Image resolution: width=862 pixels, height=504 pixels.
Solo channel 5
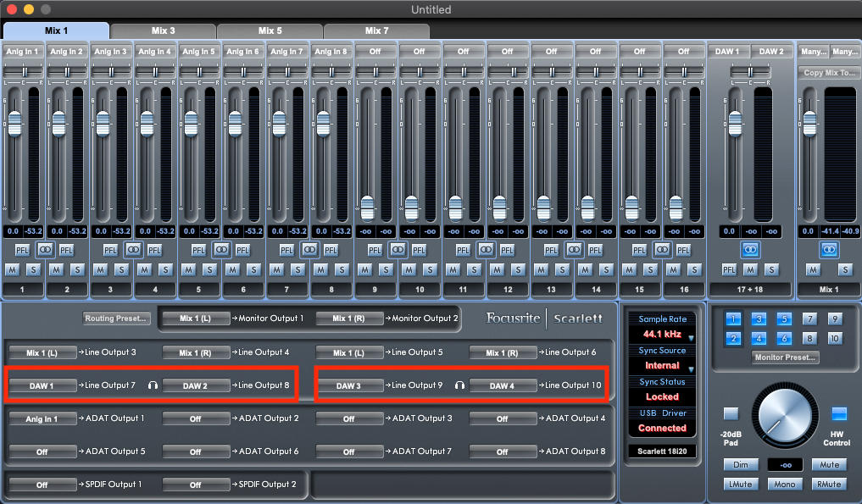tap(209, 269)
